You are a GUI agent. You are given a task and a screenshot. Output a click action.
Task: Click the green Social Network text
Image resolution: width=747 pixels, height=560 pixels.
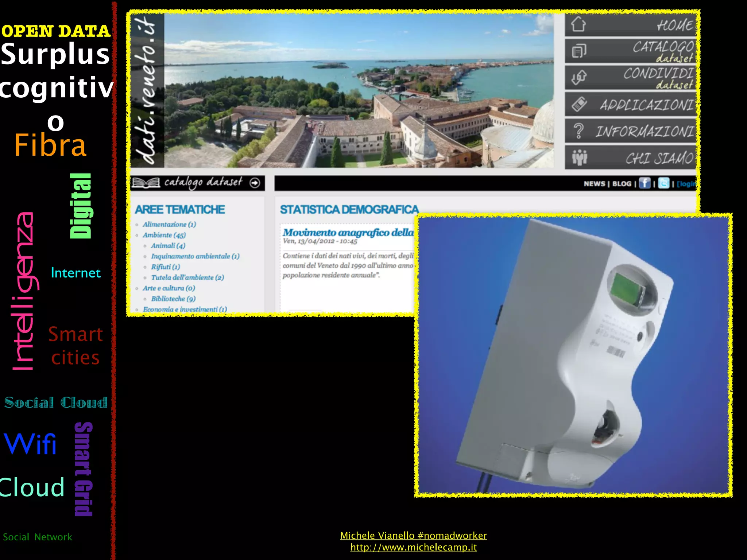pos(38,537)
